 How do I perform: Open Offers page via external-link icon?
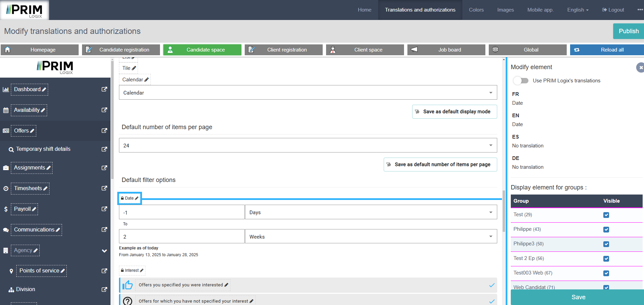[104, 130]
